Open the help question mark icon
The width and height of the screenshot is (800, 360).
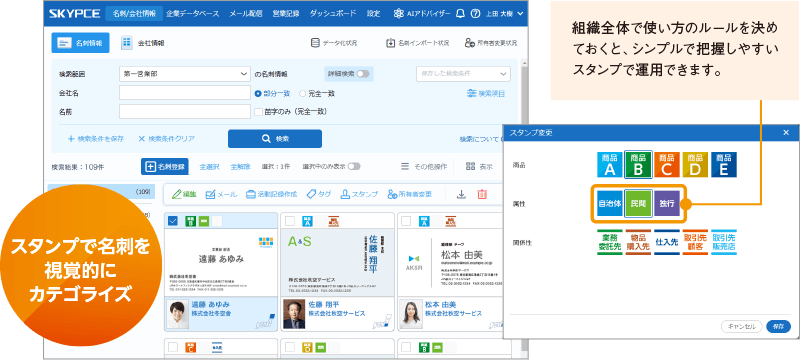475,14
